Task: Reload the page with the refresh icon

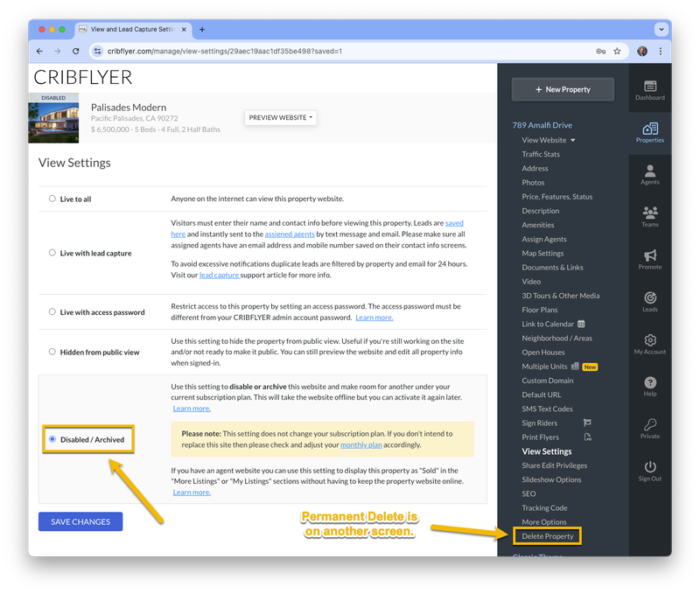Action: pos(76,52)
